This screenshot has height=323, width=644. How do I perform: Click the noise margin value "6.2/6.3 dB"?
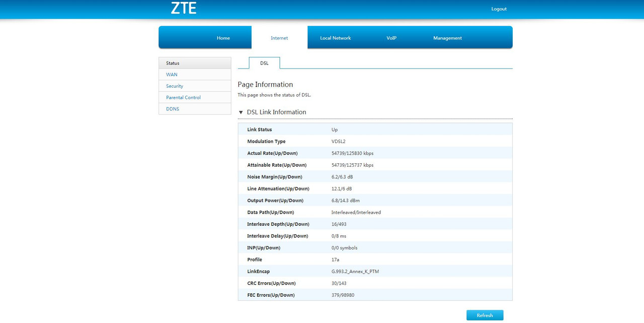(x=342, y=177)
